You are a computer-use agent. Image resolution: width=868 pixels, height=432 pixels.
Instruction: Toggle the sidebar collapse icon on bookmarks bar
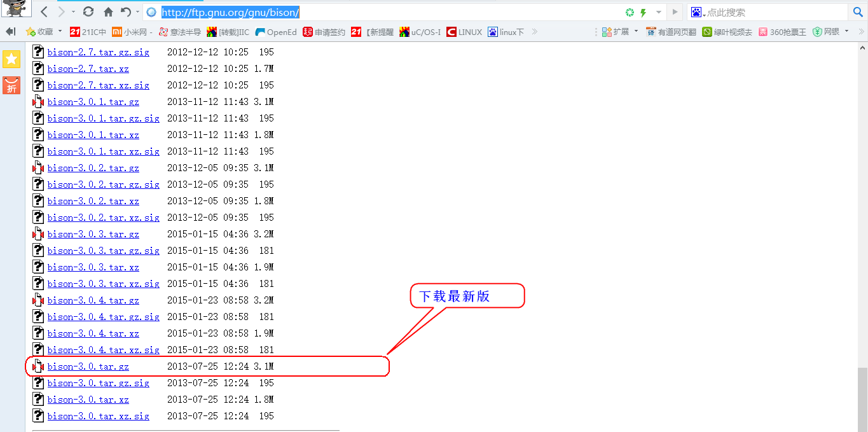(10, 32)
